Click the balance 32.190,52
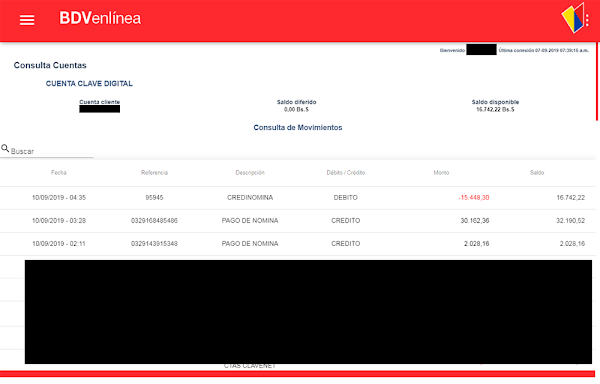The width and height of the screenshot is (600, 384). (x=571, y=221)
